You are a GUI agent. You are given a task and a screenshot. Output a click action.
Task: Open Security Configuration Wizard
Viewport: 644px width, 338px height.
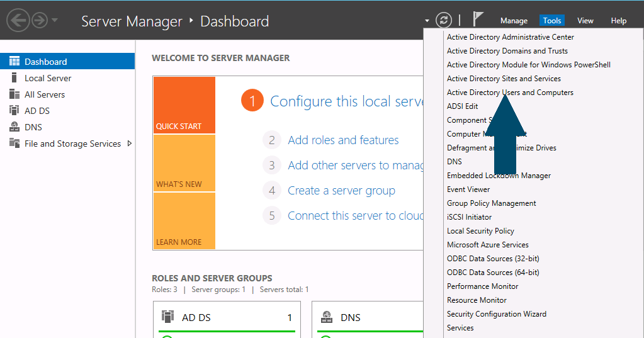pyautogui.click(x=497, y=314)
